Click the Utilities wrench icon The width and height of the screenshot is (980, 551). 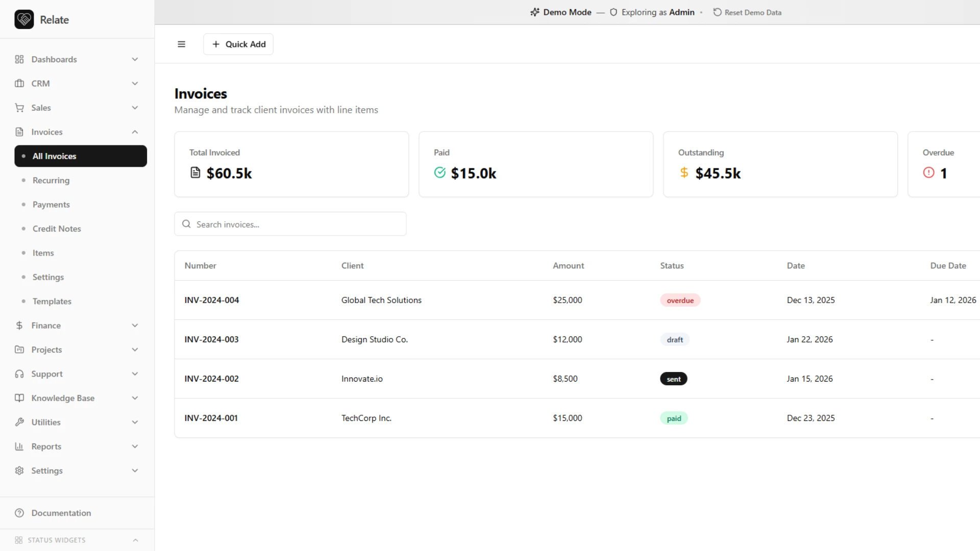point(19,422)
